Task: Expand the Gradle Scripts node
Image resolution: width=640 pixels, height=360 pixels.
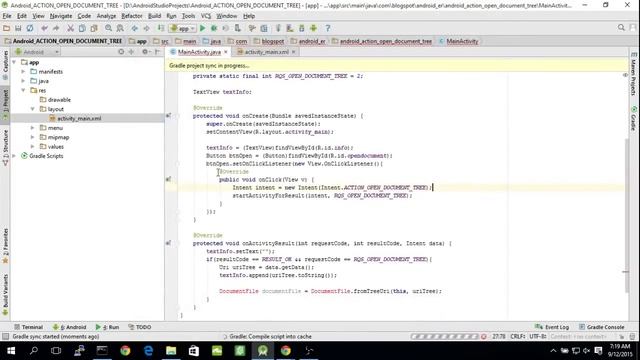Action: [14, 156]
